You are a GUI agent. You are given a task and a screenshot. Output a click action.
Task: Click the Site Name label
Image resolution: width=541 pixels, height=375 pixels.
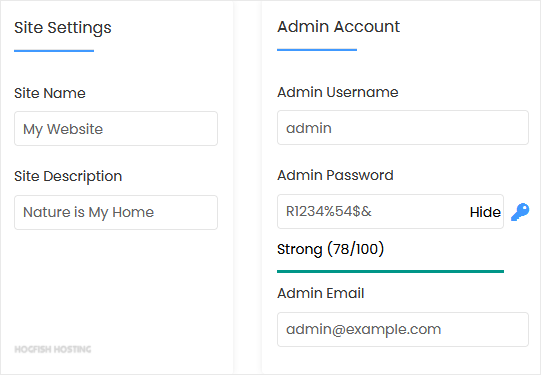pyautogui.click(x=50, y=93)
